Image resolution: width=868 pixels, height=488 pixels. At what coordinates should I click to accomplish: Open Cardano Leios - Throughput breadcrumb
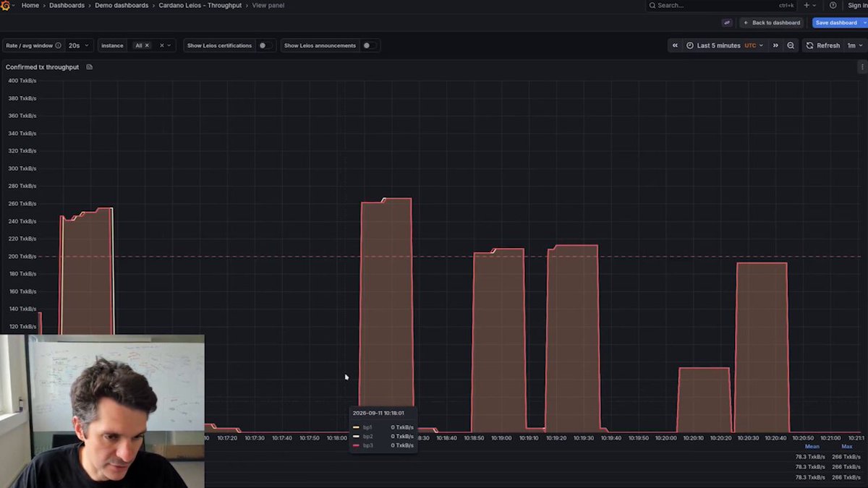coord(200,5)
